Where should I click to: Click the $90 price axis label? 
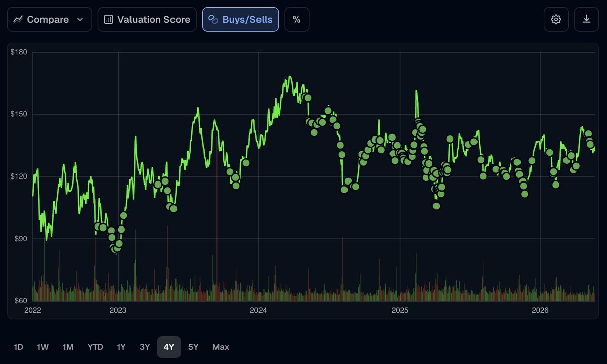tap(20, 239)
